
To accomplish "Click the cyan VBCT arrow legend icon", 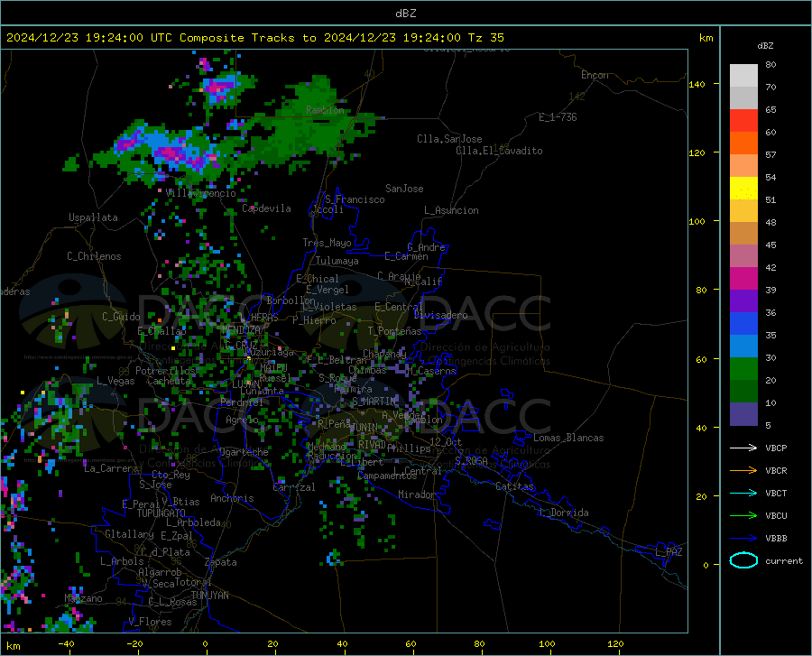I will 743,493.
